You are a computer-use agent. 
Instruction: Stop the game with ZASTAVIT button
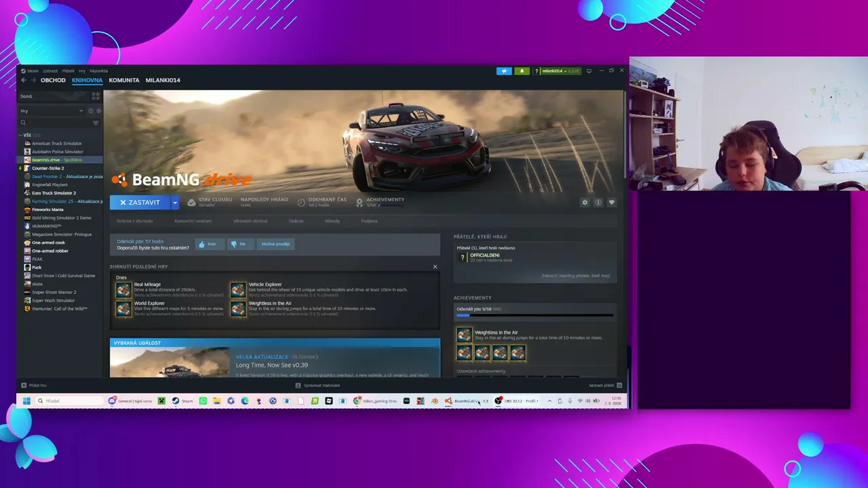coord(140,202)
